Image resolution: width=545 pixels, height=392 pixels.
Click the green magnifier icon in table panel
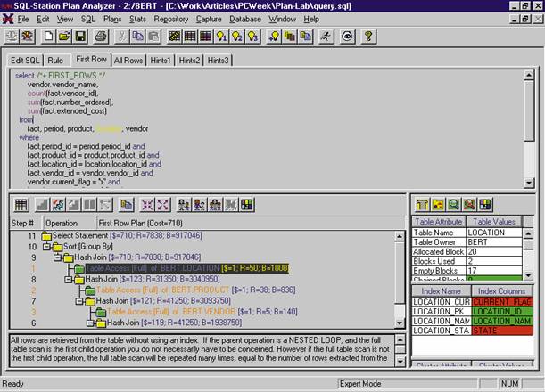(x=454, y=205)
